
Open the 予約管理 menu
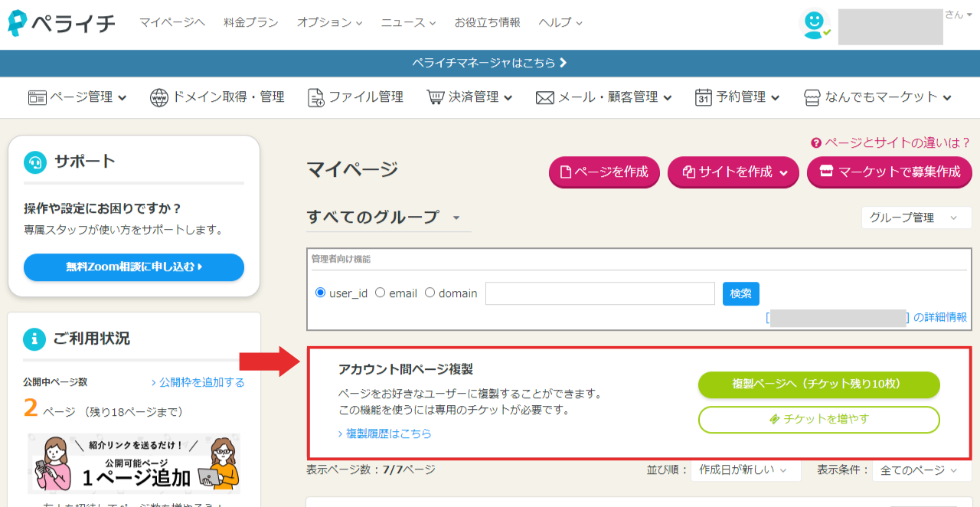738,97
